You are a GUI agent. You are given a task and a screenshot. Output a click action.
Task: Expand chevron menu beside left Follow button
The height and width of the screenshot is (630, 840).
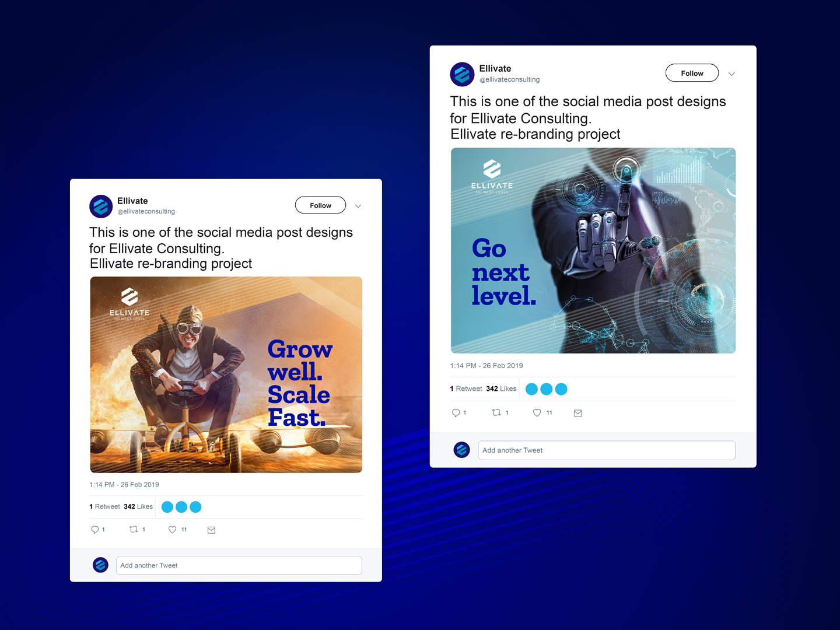[x=358, y=206]
